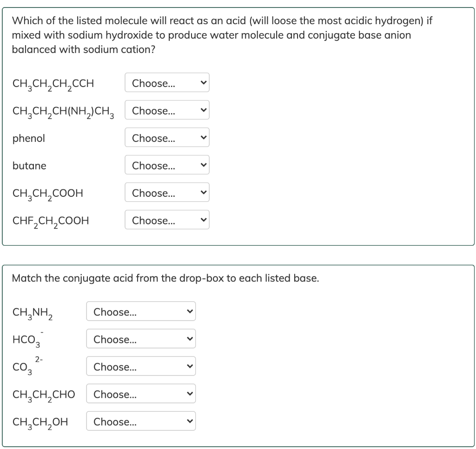Click the phenol label
The image size is (476, 449).
click(x=28, y=139)
